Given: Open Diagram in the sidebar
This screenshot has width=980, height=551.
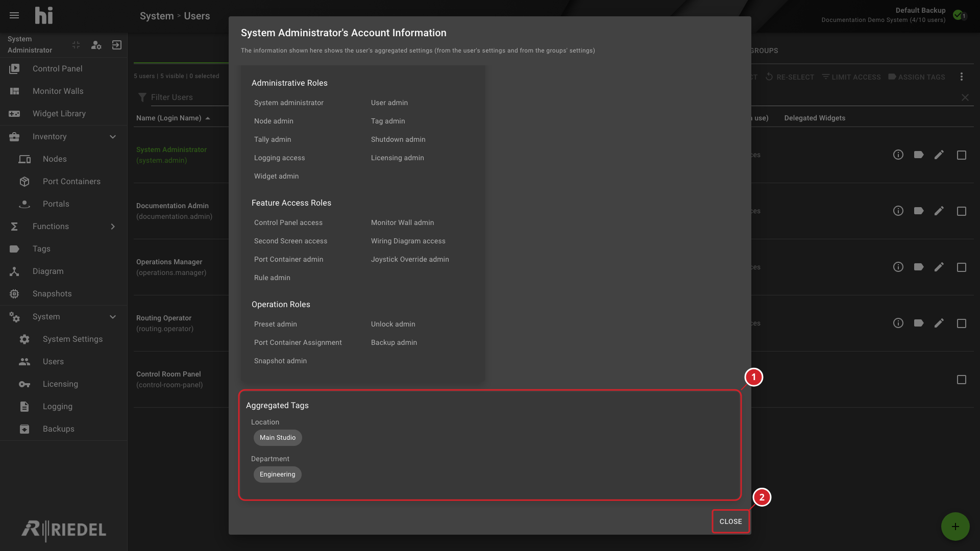Looking at the screenshot, I should pos(63,271).
